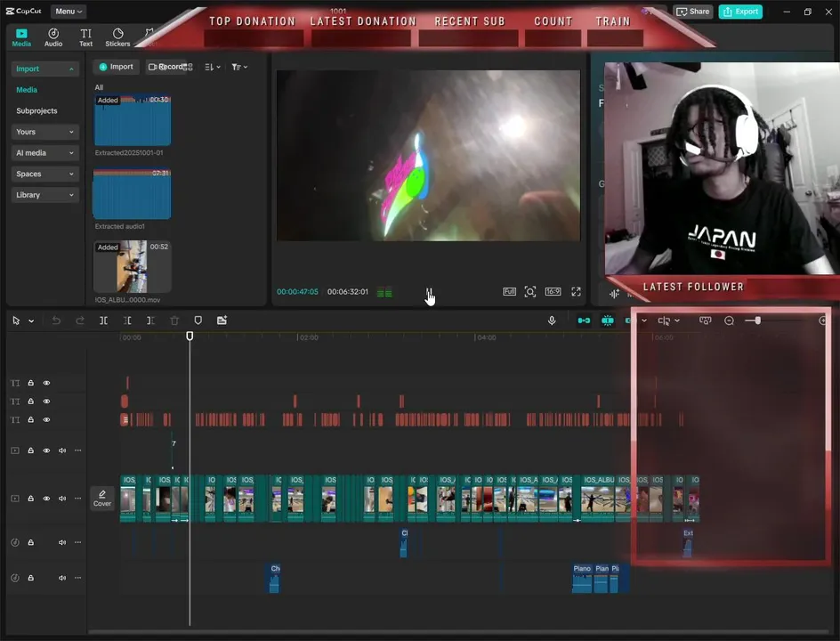Click the Split clip icon
The image size is (840, 641).
click(103, 320)
